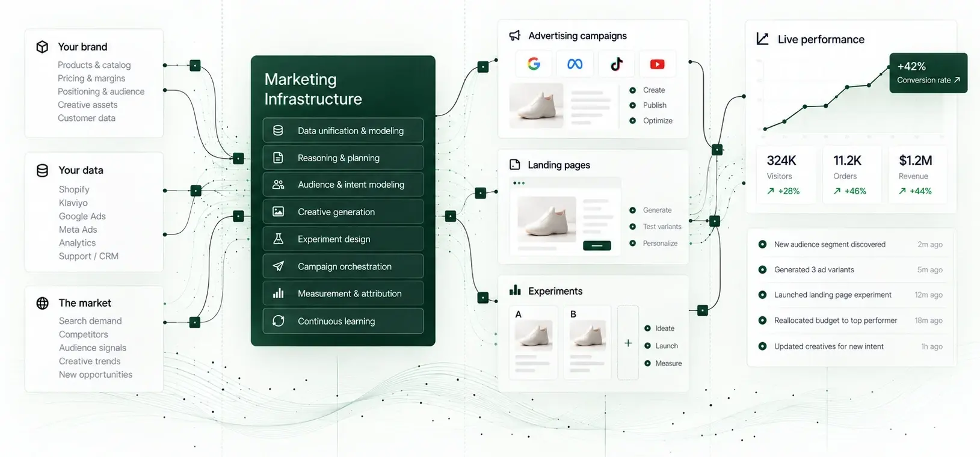The height and width of the screenshot is (457, 980).
Task: Click "Reallocated budget to top performer" entry
Action: pyautogui.click(x=836, y=321)
